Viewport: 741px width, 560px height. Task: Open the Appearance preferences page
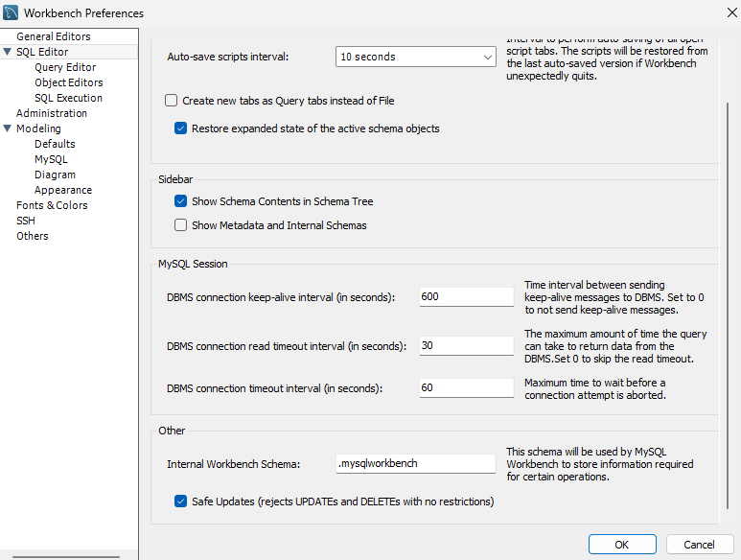pos(63,190)
